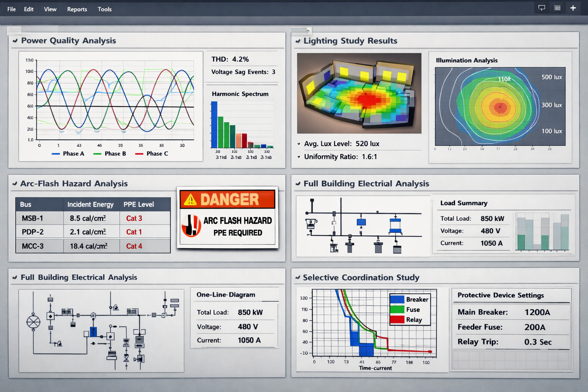Expand the Avg. Lux Level bullet
Image resolution: width=588 pixels, height=392 pixels.
click(299, 144)
